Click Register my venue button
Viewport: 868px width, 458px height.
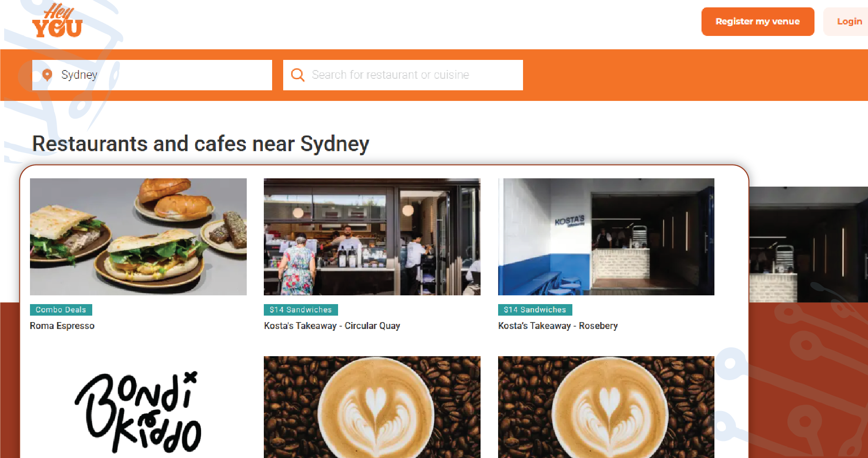pyautogui.click(x=758, y=21)
